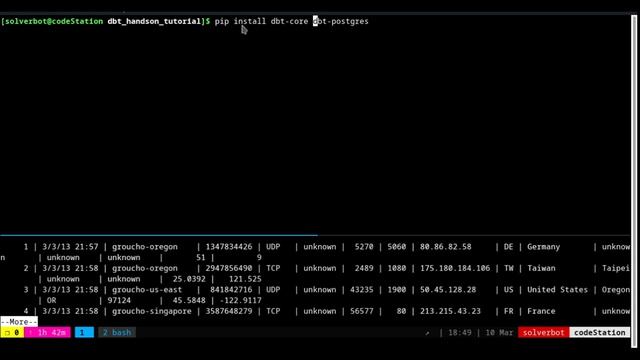Image resolution: width=640 pixels, height=360 pixels.
Task: Click port value '1900'
Action: tap(396, 289)
